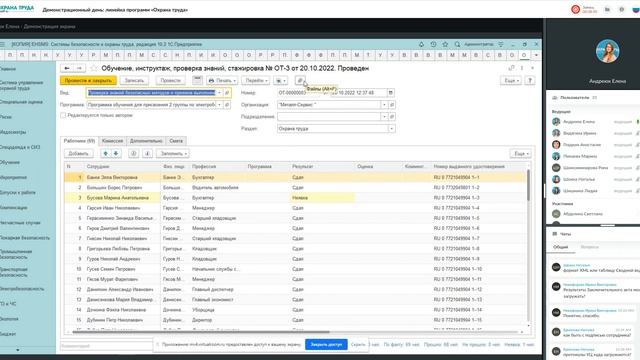Switch to the Смета tab
The height and width of the screenshot is (360, 640).
pos(176,141)
